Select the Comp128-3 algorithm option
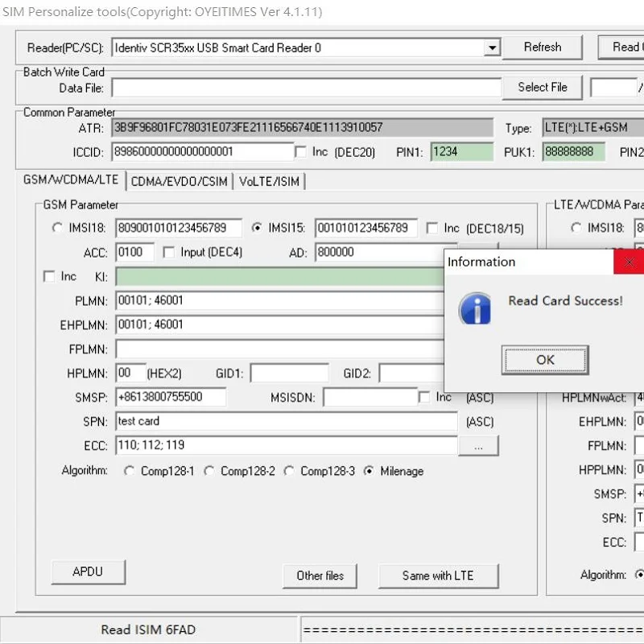 pyautogui.click(x=289, y=471)
